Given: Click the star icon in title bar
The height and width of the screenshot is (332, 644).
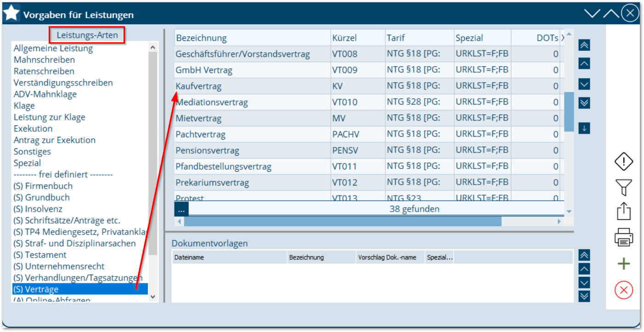Looking at the screenshot, I should [x=11, y=13].
